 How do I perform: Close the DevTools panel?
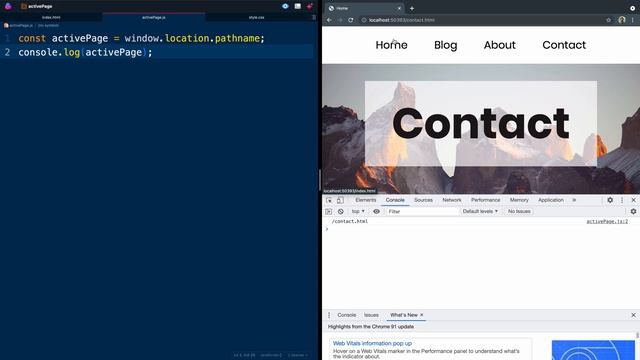633,200
